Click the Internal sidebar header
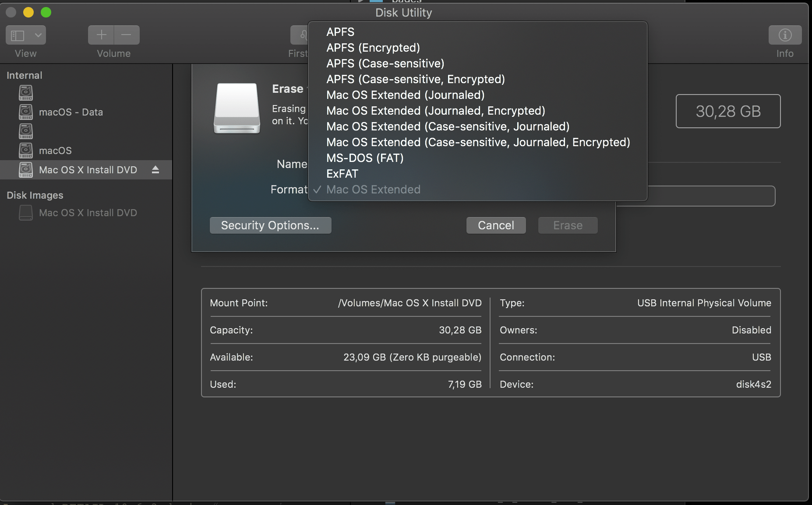The image size is (812, 505). point(25,75)
